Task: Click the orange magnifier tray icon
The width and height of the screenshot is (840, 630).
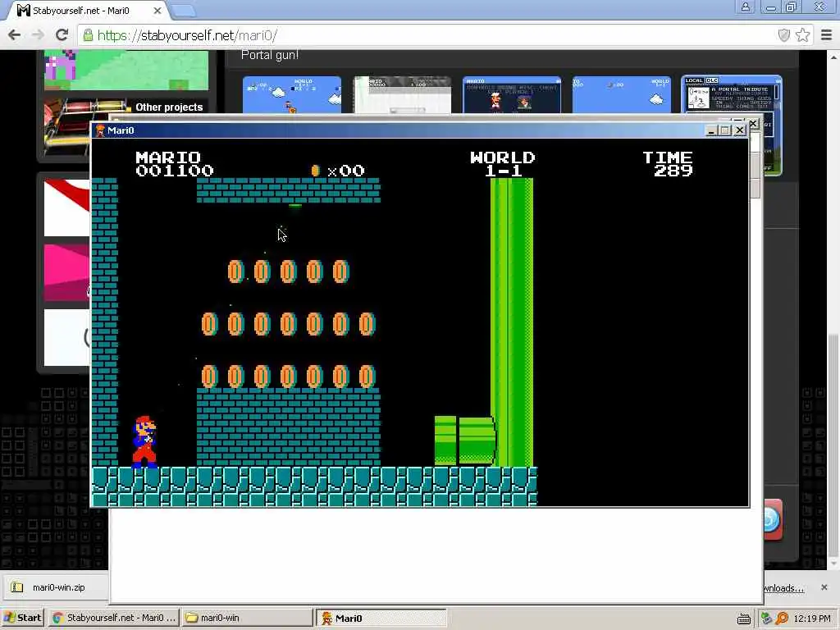Action: [782, 619]
